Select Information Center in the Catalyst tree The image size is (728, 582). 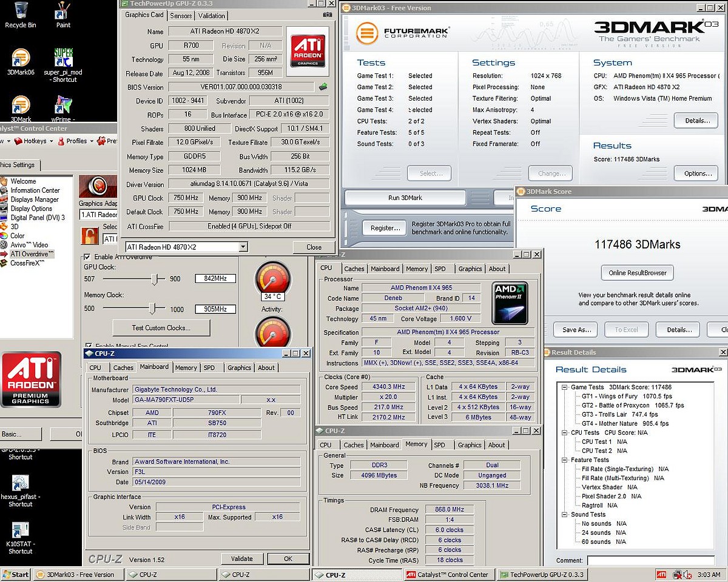(x=35, y=190)
